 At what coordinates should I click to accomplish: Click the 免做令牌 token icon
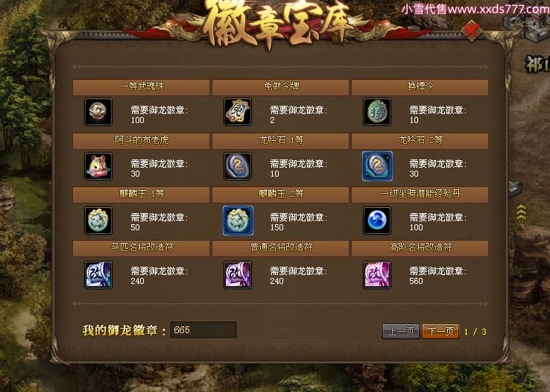pyautogui.click(x=238, y=112)
